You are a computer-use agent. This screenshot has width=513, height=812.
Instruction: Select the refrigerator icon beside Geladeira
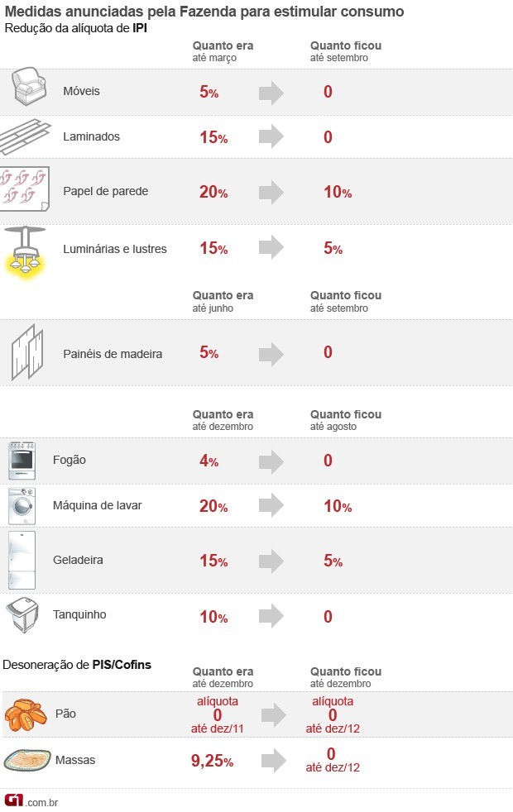[x=22, y=561]
